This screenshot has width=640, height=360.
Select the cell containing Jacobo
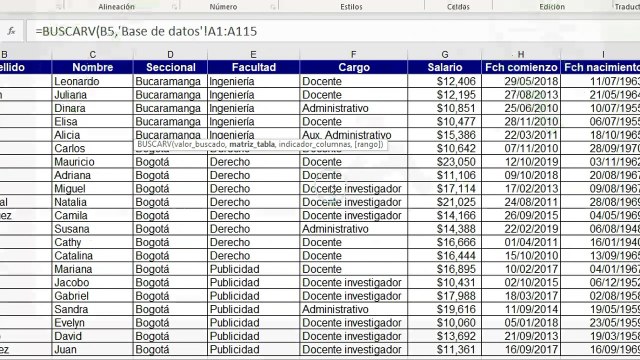[93, 282]
